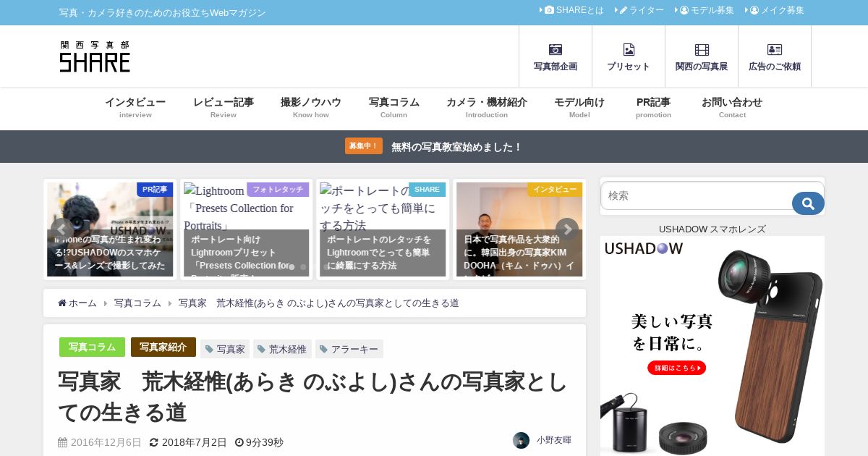Select the 写真コラム menu item
Viewport: 868px width, 456px height.
[x=393, y=107]
